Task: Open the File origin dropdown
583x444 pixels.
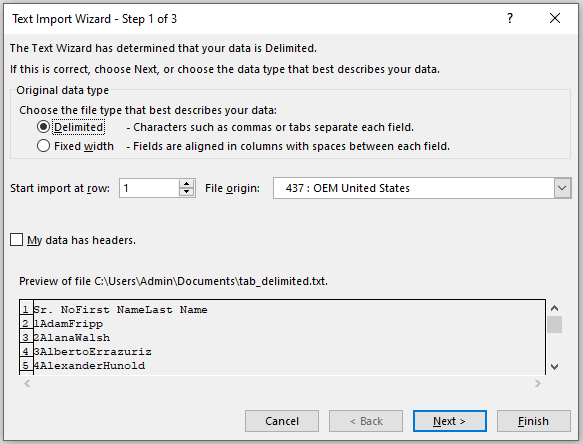Action: tap(562, 188)
